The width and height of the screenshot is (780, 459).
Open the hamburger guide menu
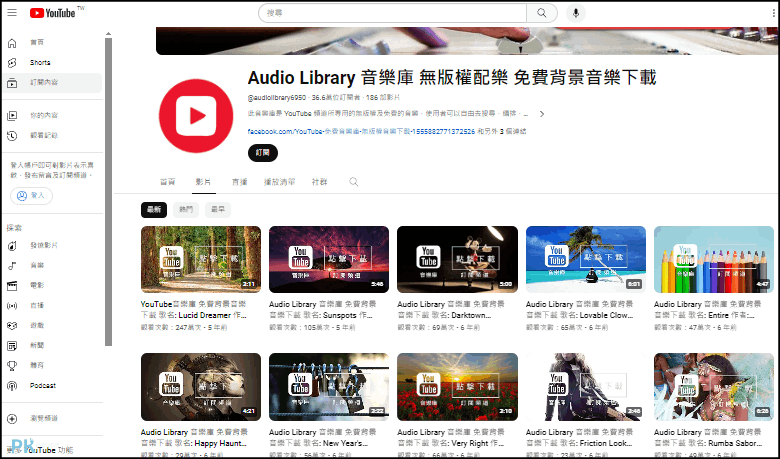(12, 12)
